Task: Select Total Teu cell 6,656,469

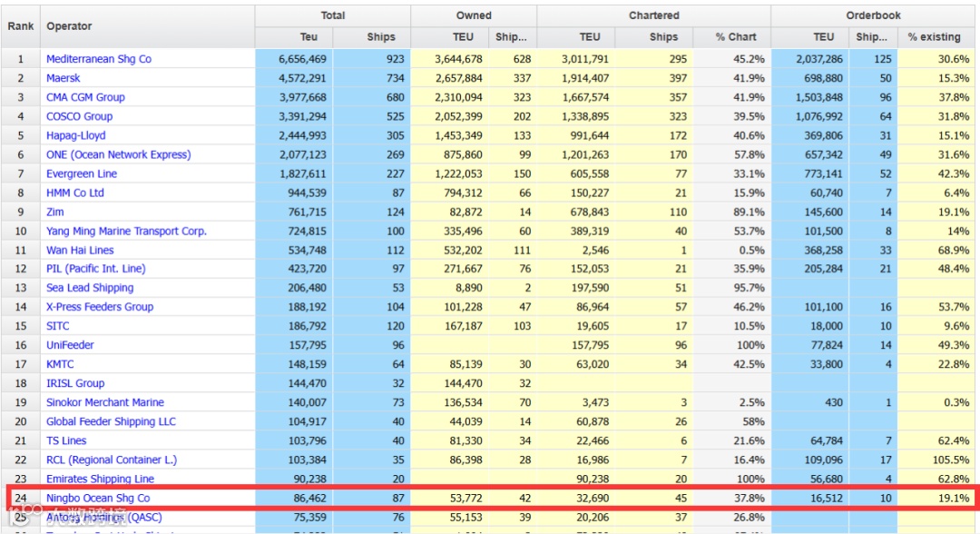Action: point(294,59)
